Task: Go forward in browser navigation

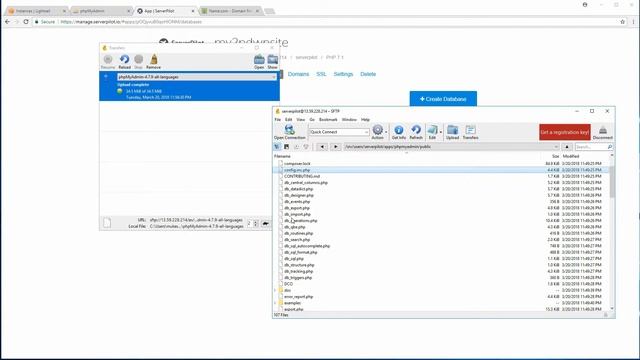Action: (x=336, y=147)
